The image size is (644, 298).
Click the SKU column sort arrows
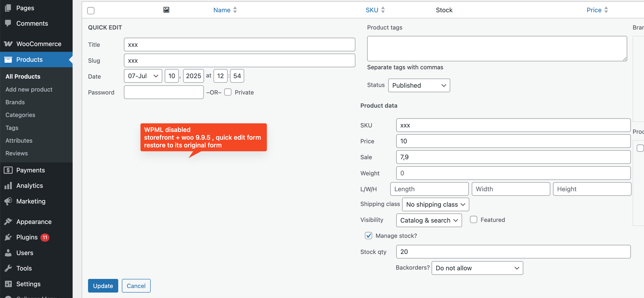click(383, 10)
